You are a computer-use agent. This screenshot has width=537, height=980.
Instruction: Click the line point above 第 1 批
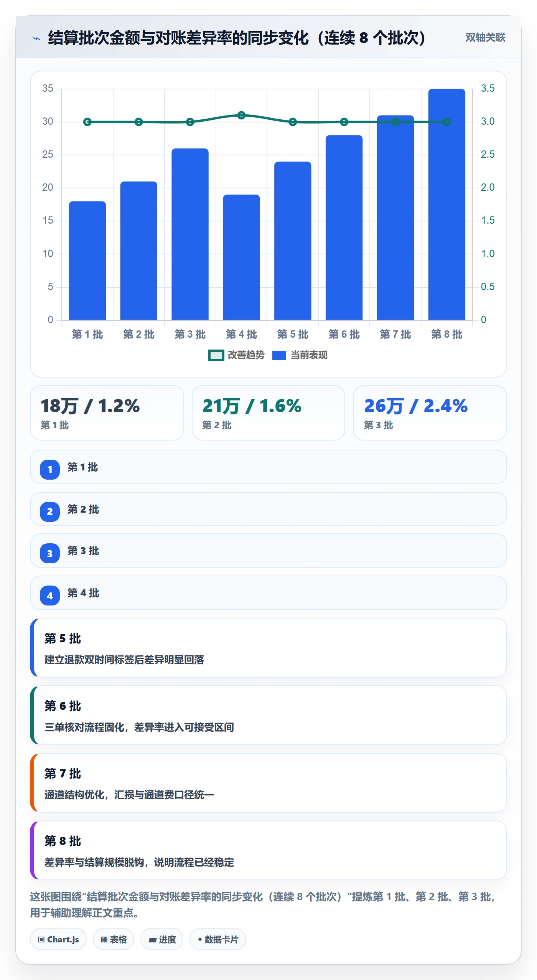click(87, 122)
